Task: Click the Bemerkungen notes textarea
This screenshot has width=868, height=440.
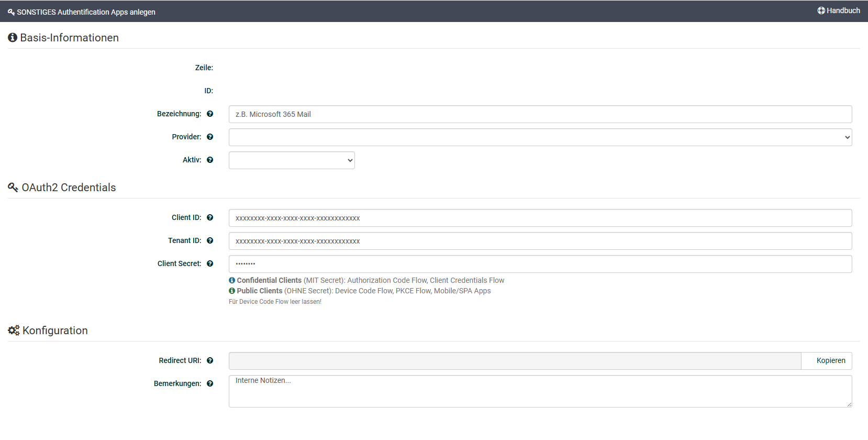Action: 540,391
